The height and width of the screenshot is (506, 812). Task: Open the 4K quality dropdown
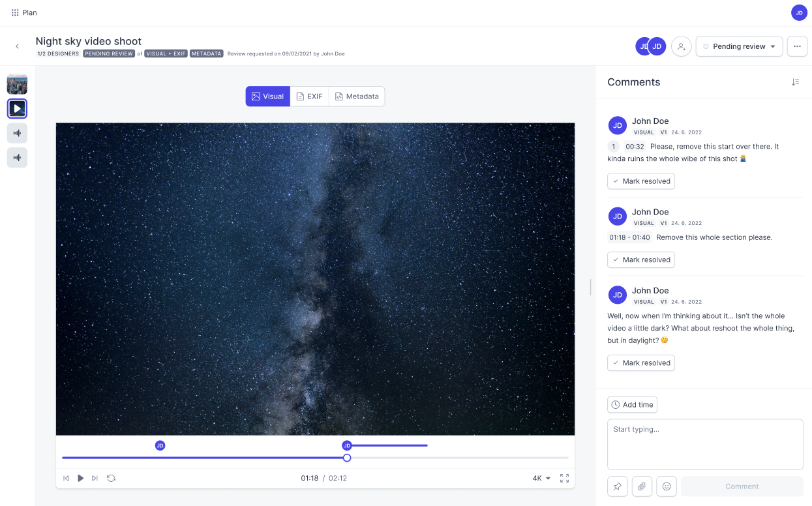541,478
